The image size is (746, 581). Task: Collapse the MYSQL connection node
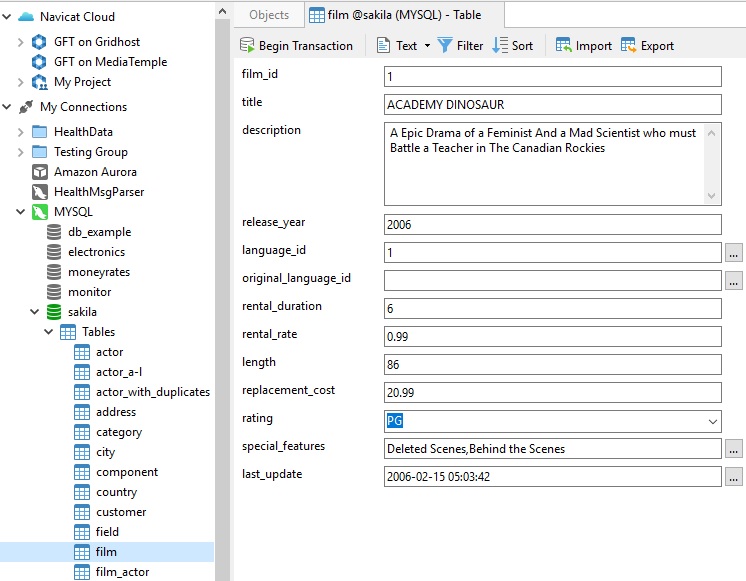pos(20,212)
